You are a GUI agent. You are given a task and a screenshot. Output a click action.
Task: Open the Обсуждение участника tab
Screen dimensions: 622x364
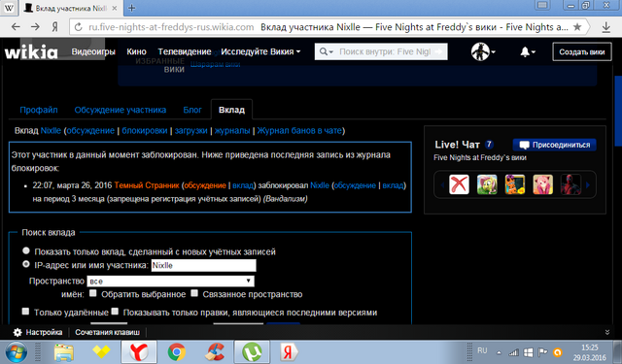click(x=121, y=110)
